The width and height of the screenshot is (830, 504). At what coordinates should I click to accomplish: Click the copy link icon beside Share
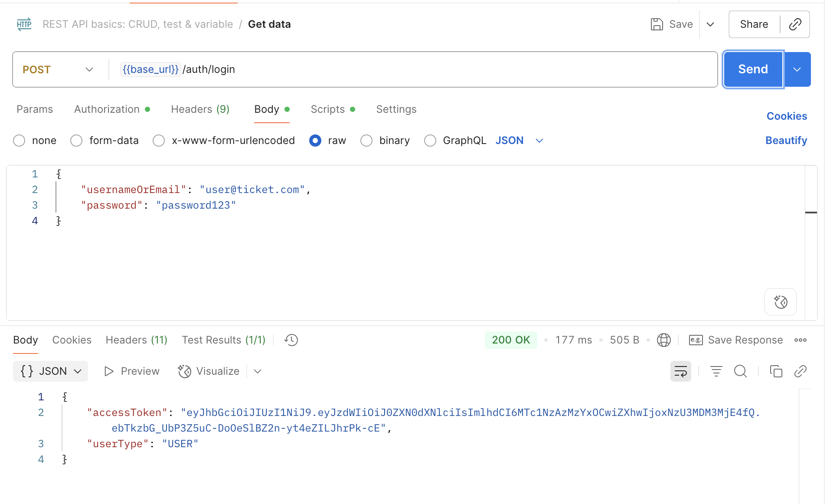click(x=795, y=24)
